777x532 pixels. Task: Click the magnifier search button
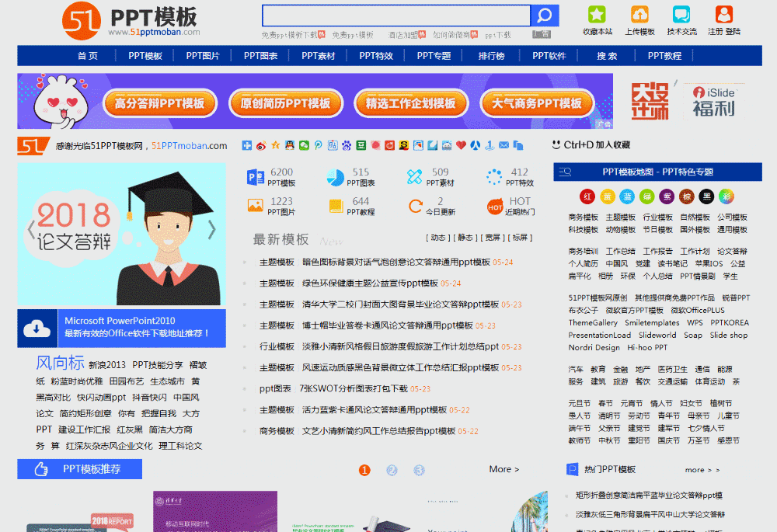[545, 16]
